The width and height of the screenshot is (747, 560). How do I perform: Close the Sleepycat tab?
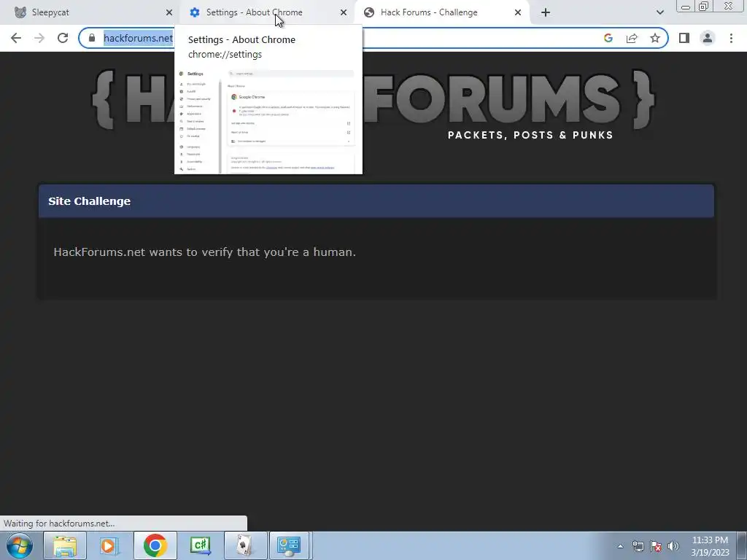[x=169, y=12]
